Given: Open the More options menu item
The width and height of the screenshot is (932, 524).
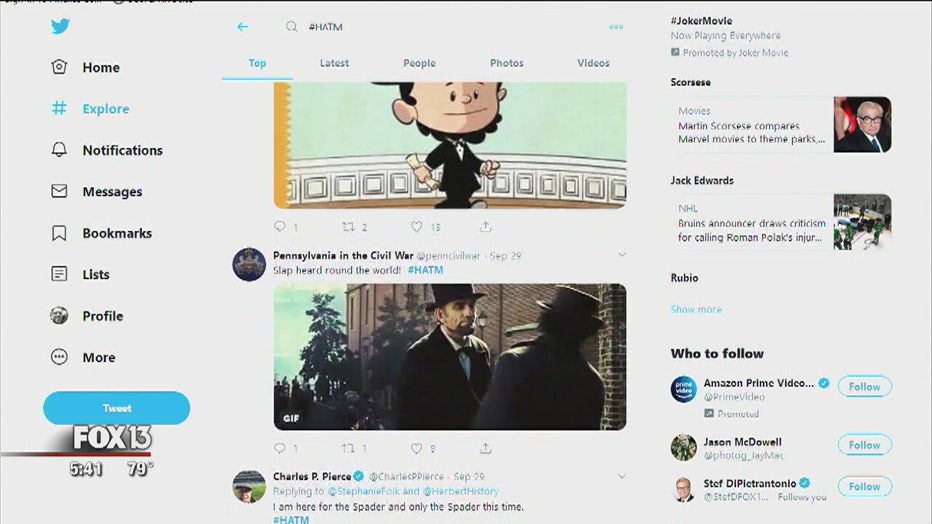Looking at the screenshot, I should click(83, 357).
